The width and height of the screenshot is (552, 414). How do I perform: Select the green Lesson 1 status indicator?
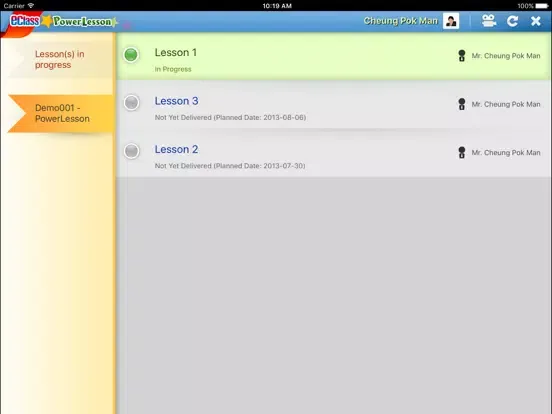[131, 55]
